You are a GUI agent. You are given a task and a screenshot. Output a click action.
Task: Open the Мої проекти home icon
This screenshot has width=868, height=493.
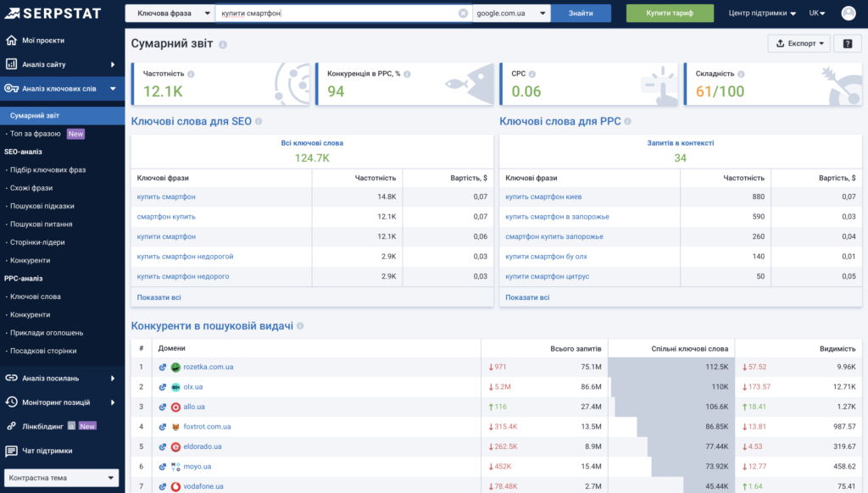click(10, 39)
